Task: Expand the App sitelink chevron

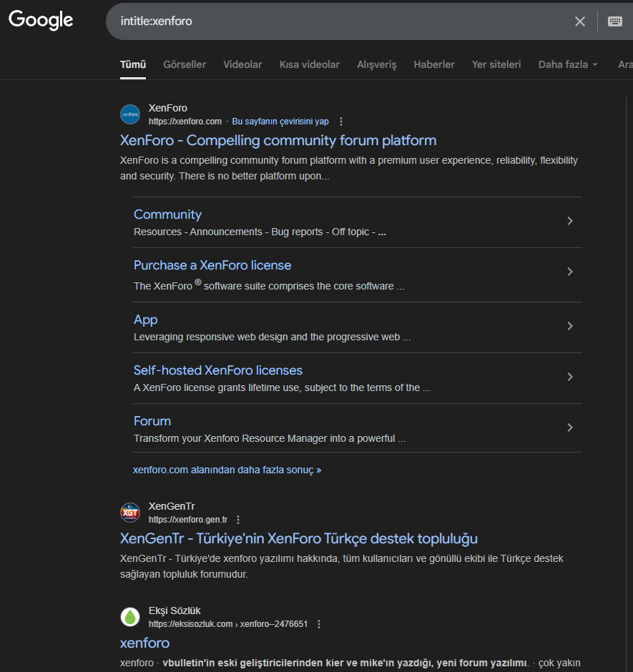Action: 570,326
